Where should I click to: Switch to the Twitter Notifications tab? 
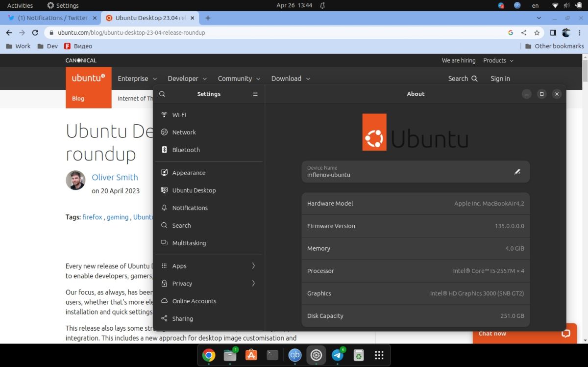tap(51, 18)
